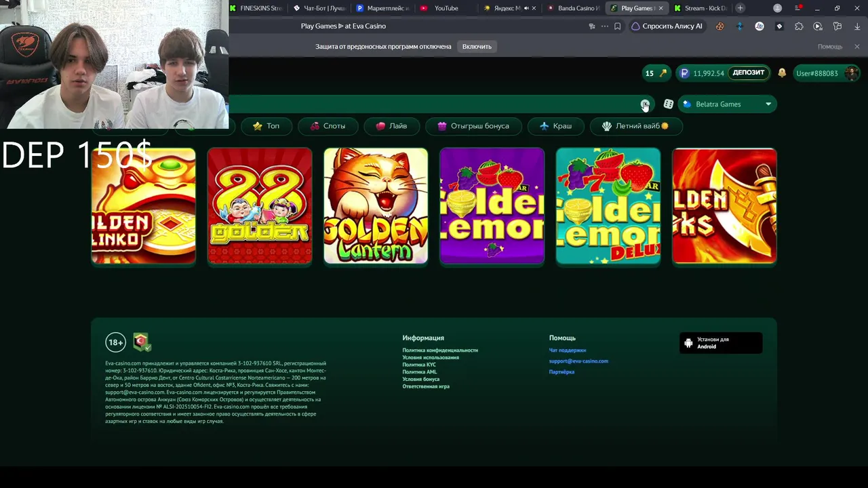Open the extensions puzzle icon

[799, 26]
